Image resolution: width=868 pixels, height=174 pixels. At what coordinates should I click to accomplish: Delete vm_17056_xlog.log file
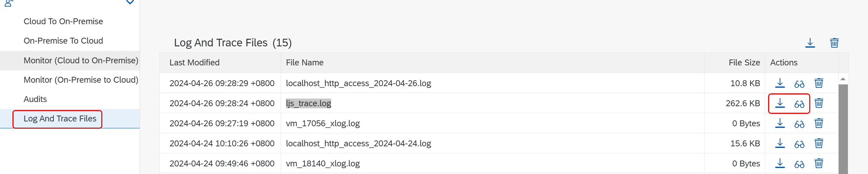819,123
